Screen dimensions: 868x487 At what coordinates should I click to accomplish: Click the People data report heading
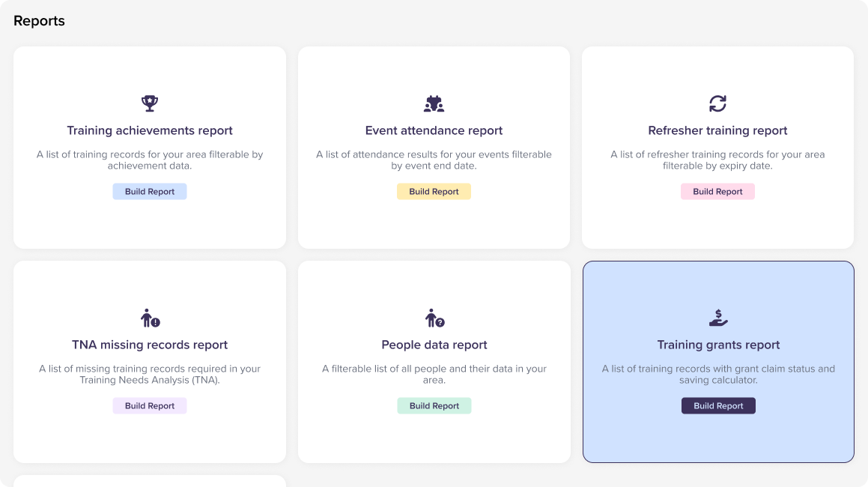pyautogui.click(x=434, y=345)
